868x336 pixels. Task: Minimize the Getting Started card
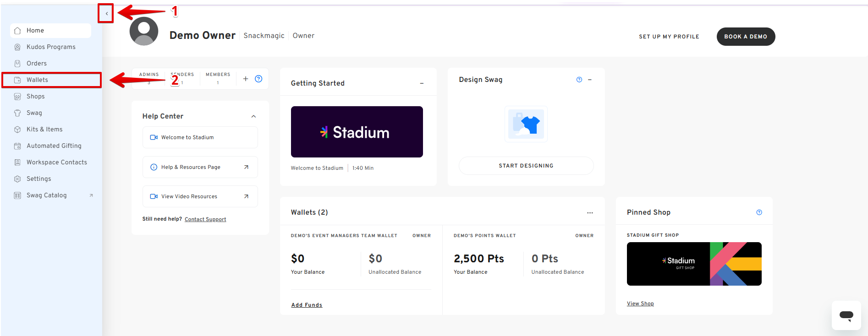[x=422, y=83]
